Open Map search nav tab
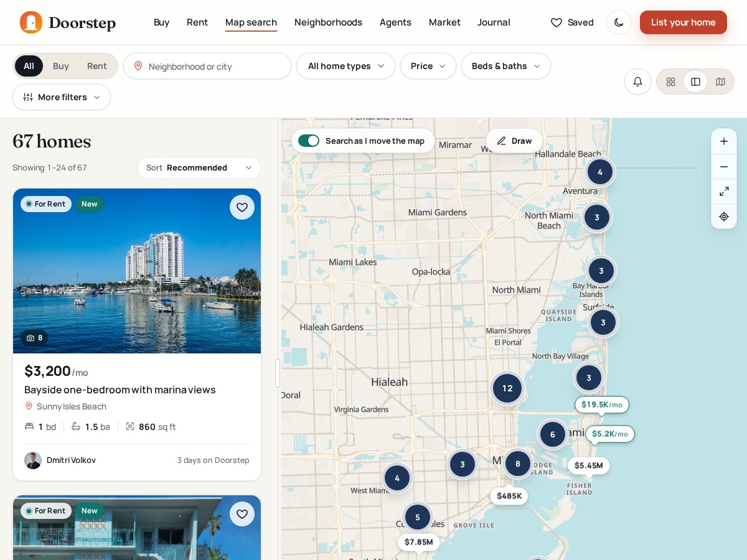 (251, 22)
